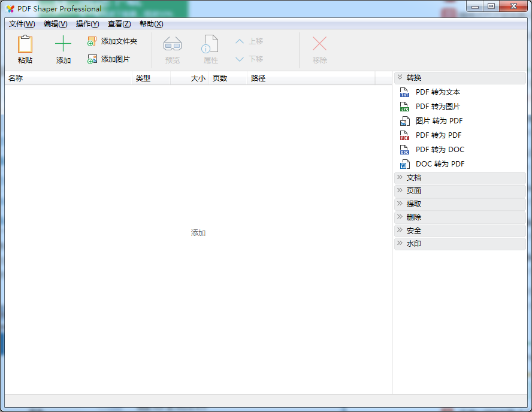Open the 编辑(V) menu

coord(55,24)
